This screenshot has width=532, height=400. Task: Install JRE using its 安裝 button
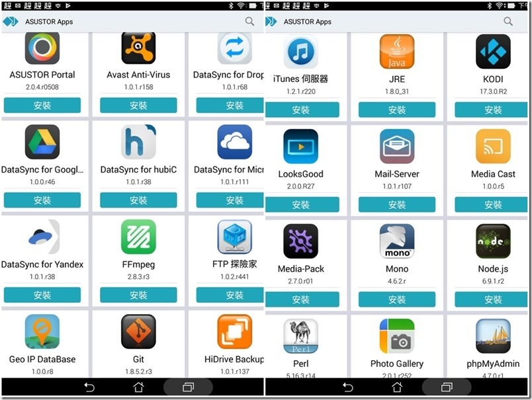[x=397, y=110]
